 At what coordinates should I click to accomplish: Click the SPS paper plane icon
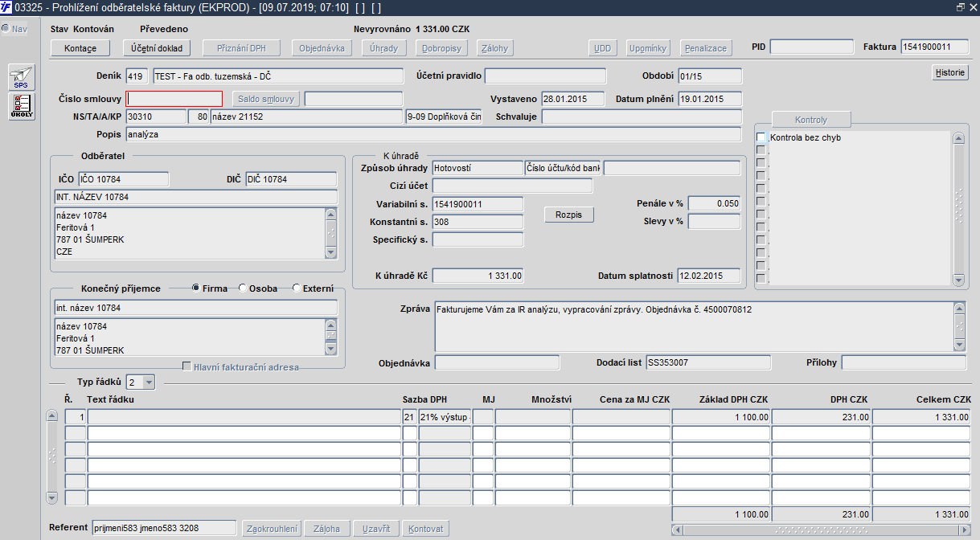(x=22, y=77)
